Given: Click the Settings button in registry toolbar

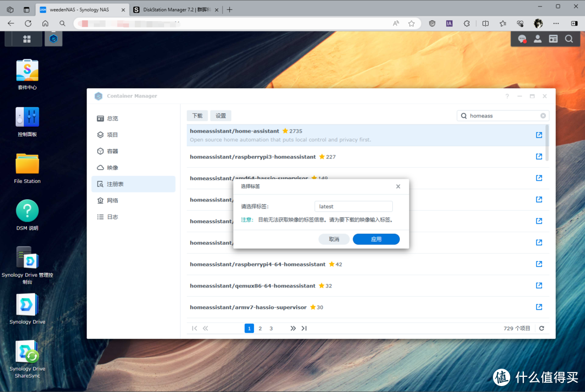Looking at the screenshot, I should (220, 116).
